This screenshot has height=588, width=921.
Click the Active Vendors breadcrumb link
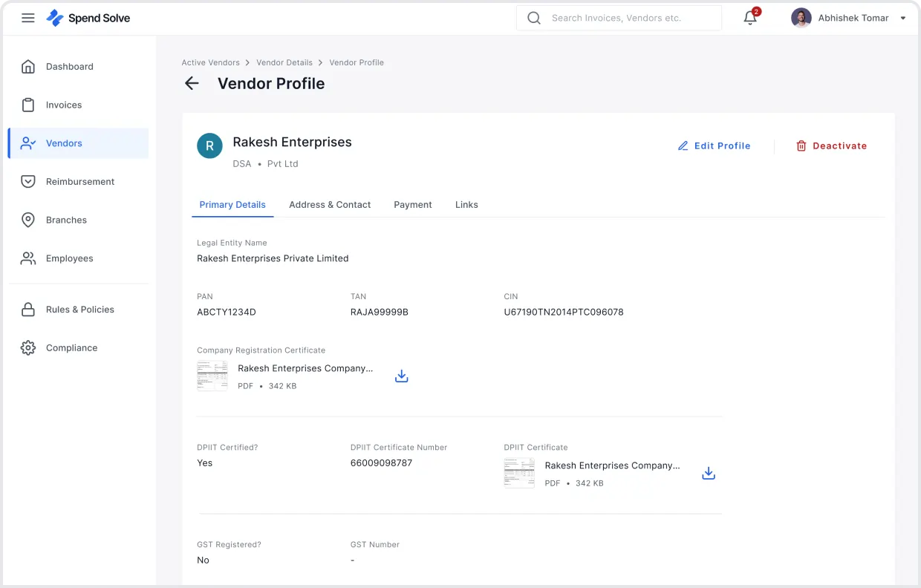[x=210, y=63]
